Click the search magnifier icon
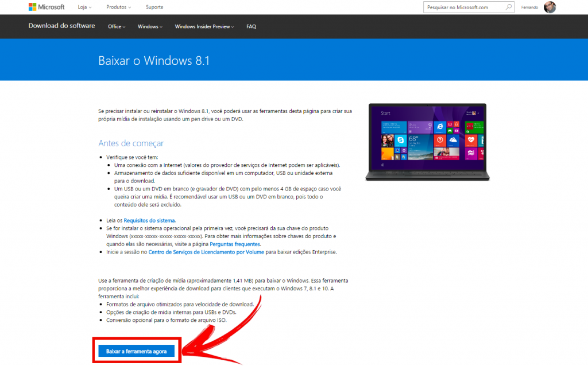588x366 pixels. click(x=509, y=7)
